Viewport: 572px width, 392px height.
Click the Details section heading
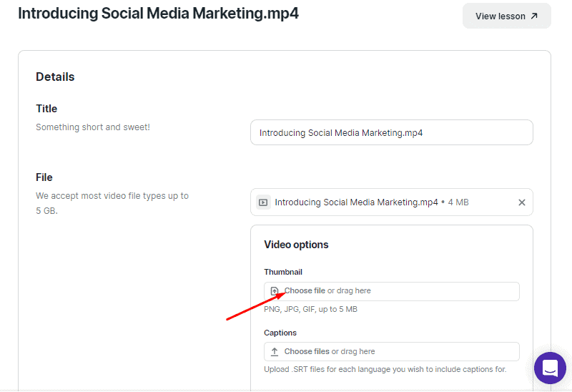55,77
